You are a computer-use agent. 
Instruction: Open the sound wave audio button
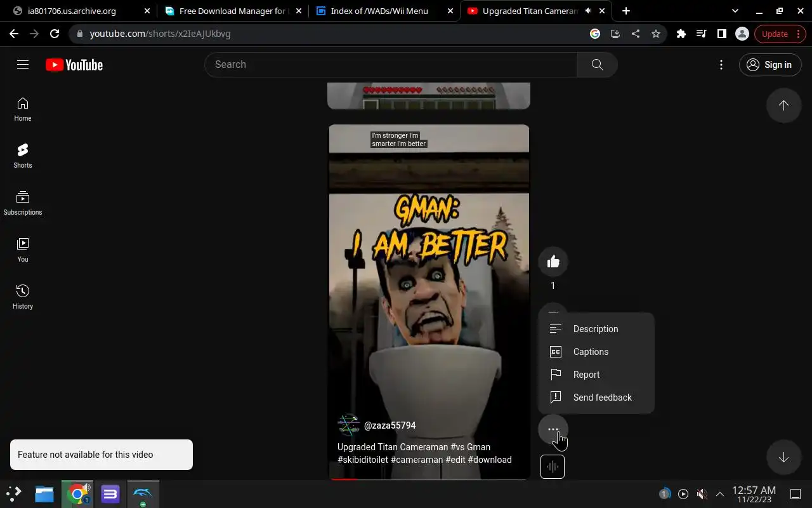click(x=553, y=467)
